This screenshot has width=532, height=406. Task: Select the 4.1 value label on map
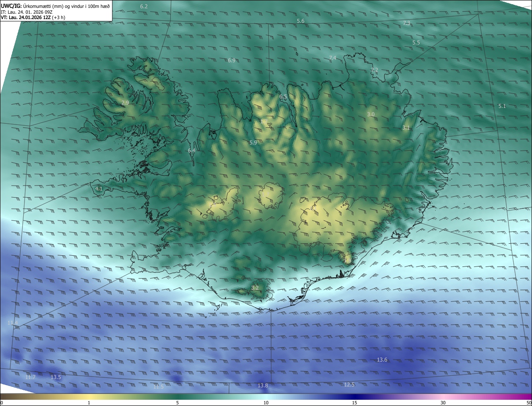pyautogui.click(x=99, y=189)
